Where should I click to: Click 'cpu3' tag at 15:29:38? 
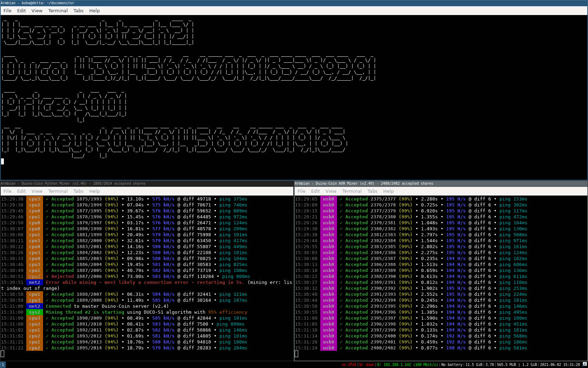[35, 199]
